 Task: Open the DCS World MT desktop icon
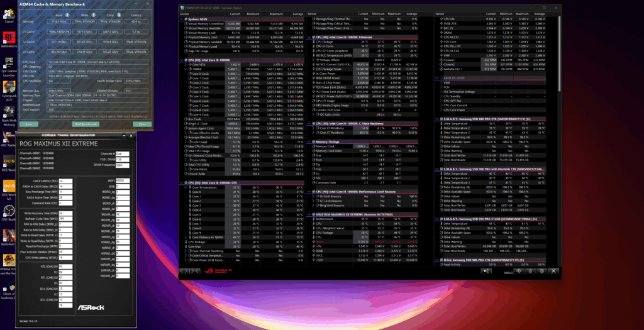coord(9,190)
